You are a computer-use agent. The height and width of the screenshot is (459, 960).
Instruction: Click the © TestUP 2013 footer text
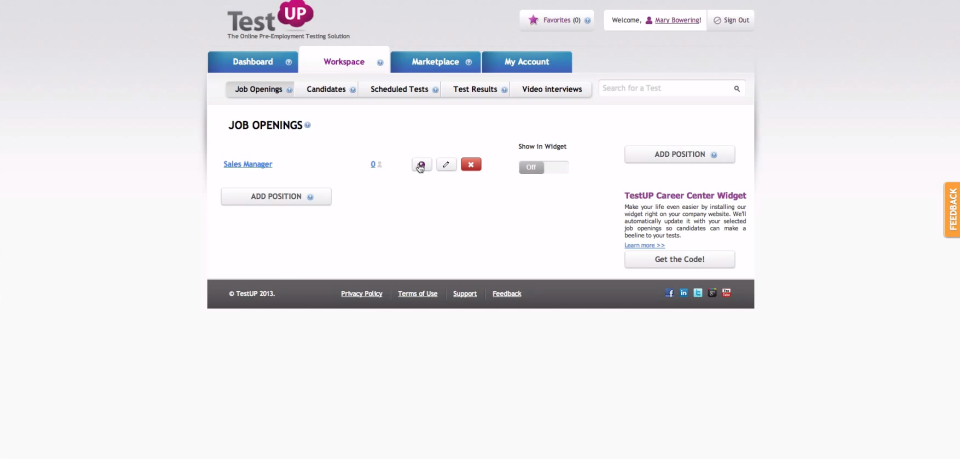(252, 294)
